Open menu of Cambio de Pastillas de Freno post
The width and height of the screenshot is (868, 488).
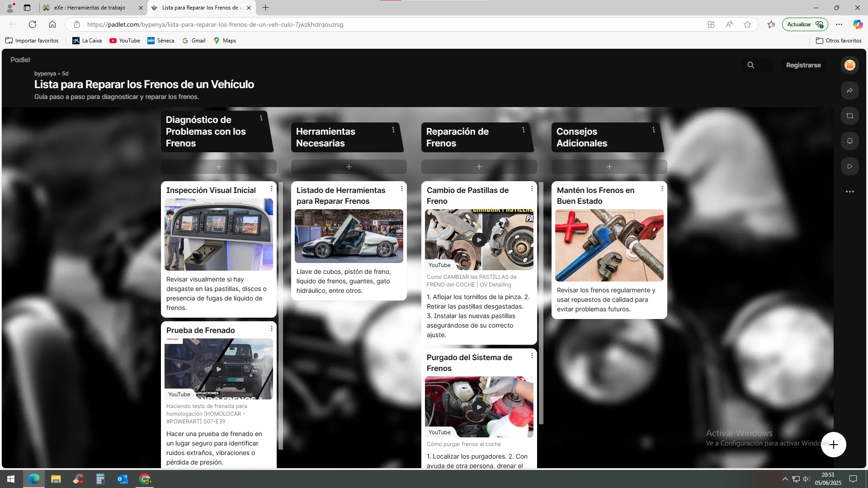(x=532, y=188)
